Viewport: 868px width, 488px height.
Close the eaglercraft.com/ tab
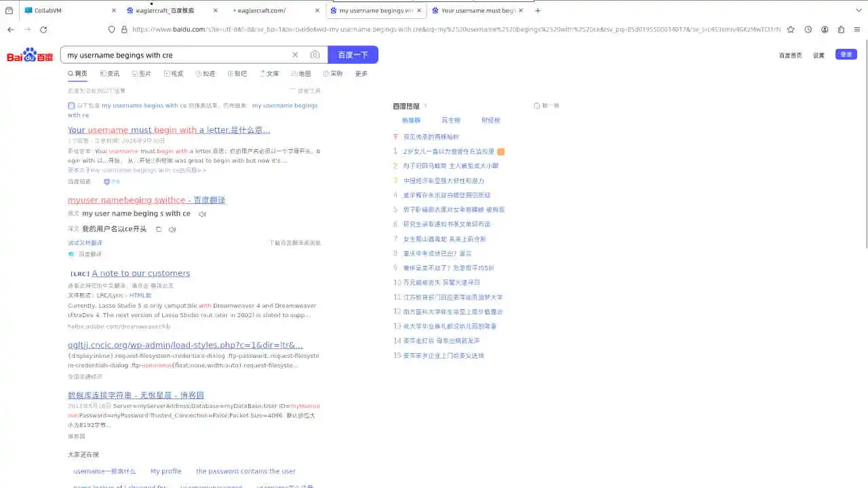coord(317,10)
